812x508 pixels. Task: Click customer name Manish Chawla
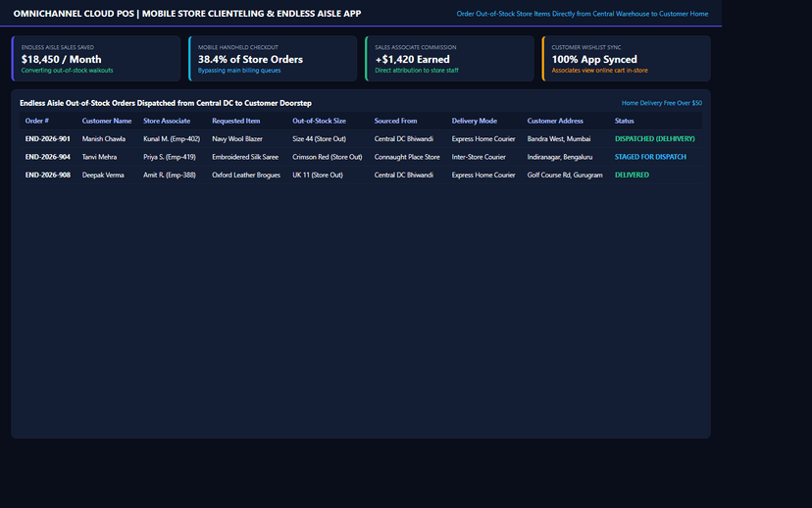click(104, 139)
